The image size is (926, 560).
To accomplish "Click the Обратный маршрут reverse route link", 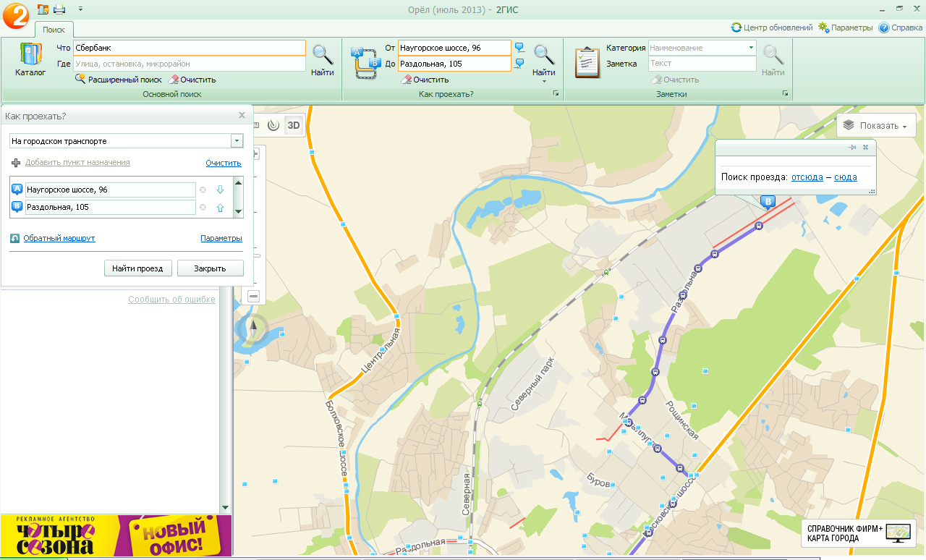I will click(59, 238).
